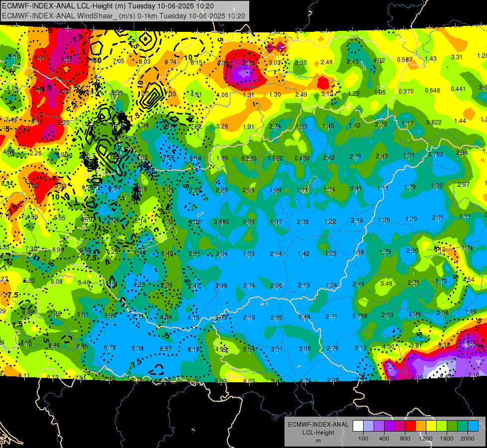Click the wind shear value 1.34
Screen dimensions: 487x448
click(329, 190)
